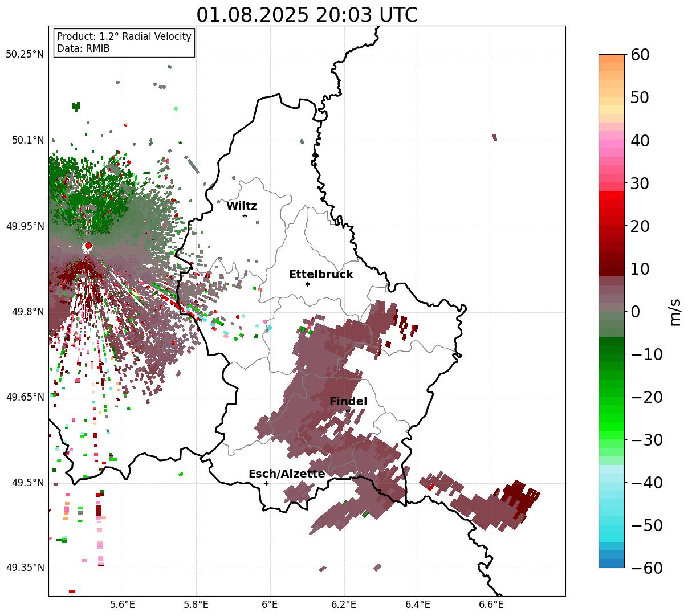Click the 49.5°N latitude tick label
This screenshot has height=616, width=688.
(x=27, y=483)
